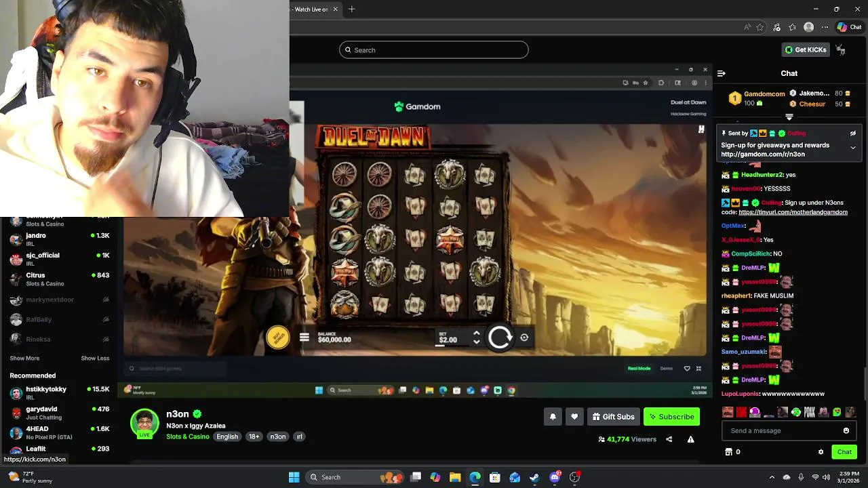Click the Gift Subs button

[613, 416]
